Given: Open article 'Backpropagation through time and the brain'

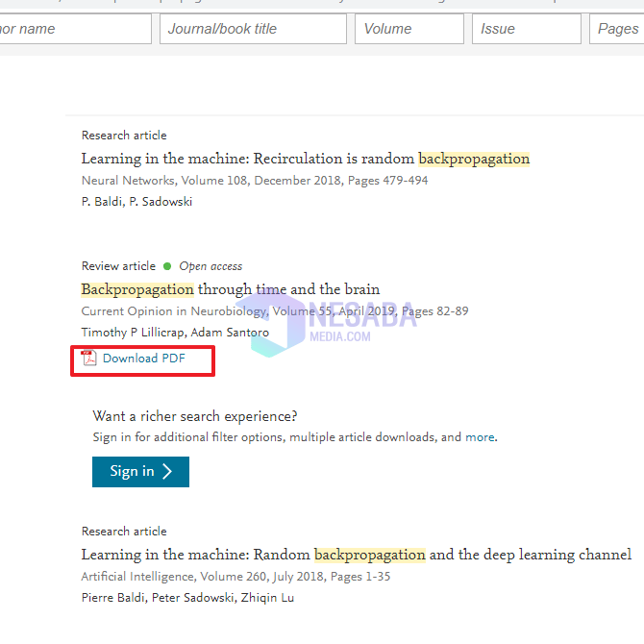Looking at the screenshot, I should (x=230, y=289).
